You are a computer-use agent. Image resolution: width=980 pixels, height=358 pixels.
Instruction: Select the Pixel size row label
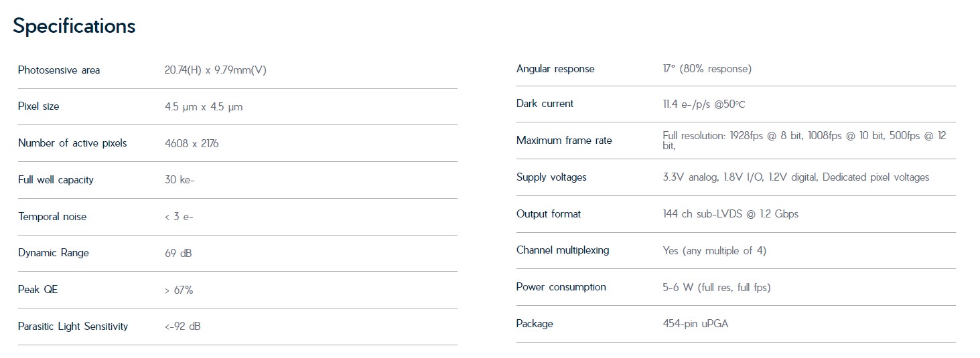pos(39,106)
